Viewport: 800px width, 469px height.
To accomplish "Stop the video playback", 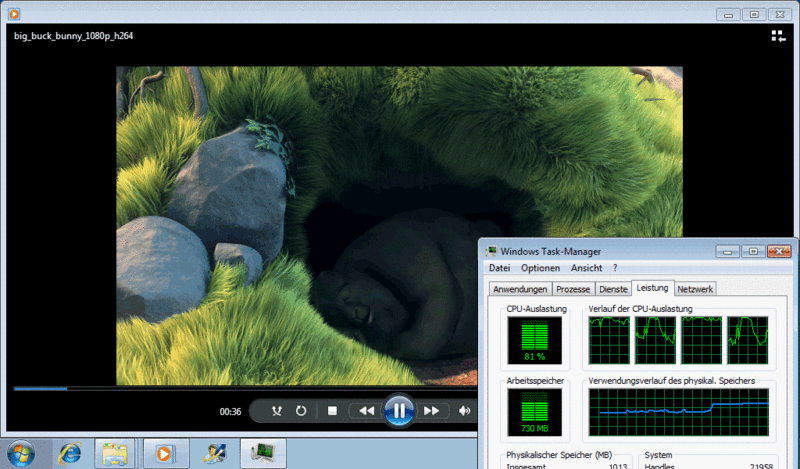I will [x=332, y=410].
